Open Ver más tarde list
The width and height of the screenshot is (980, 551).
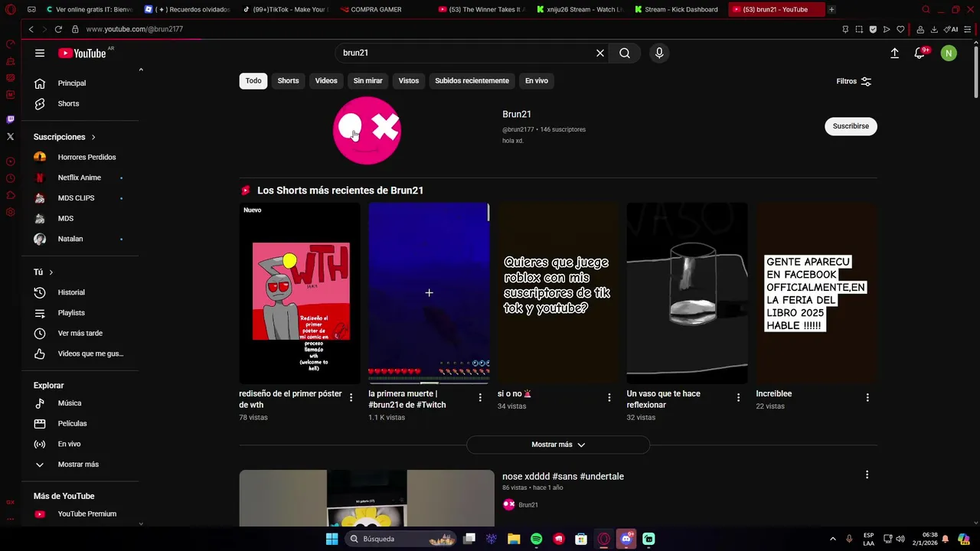(81, 334)
